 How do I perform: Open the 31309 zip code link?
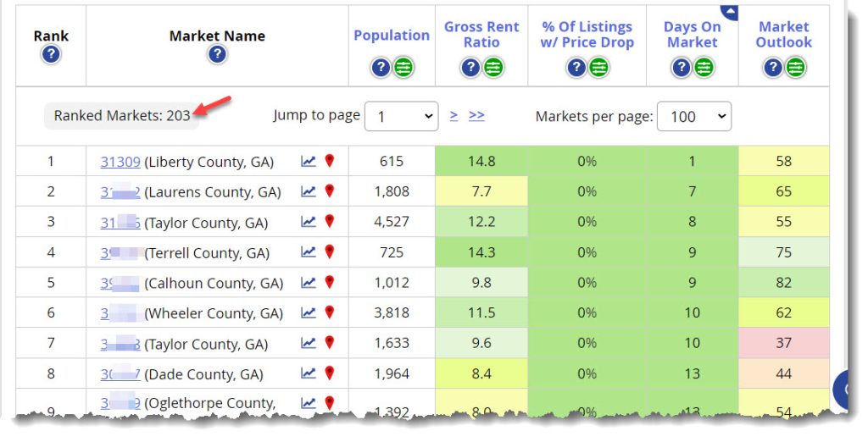(120, 162)
